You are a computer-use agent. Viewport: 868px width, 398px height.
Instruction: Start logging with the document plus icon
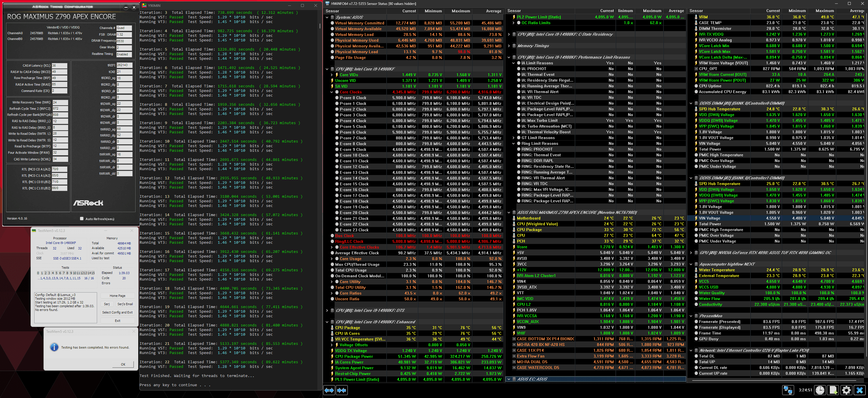pyautogui.click(x=833, y=390)
